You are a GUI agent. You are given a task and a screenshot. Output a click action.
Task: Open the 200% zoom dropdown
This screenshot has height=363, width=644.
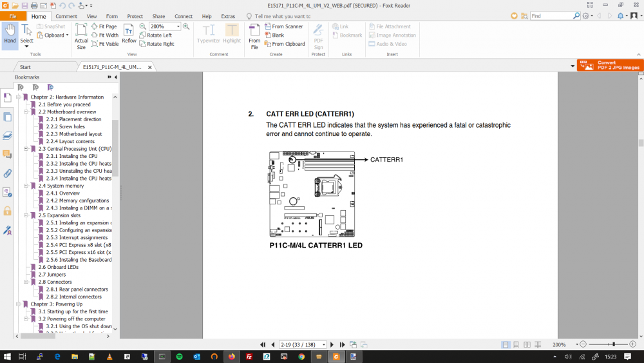click(178, 26)
